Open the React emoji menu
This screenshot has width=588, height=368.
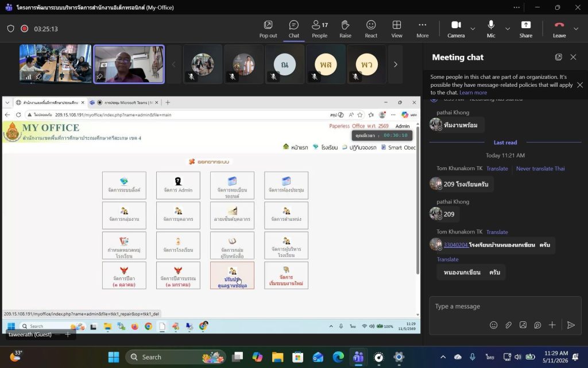[x=371, y=29]
